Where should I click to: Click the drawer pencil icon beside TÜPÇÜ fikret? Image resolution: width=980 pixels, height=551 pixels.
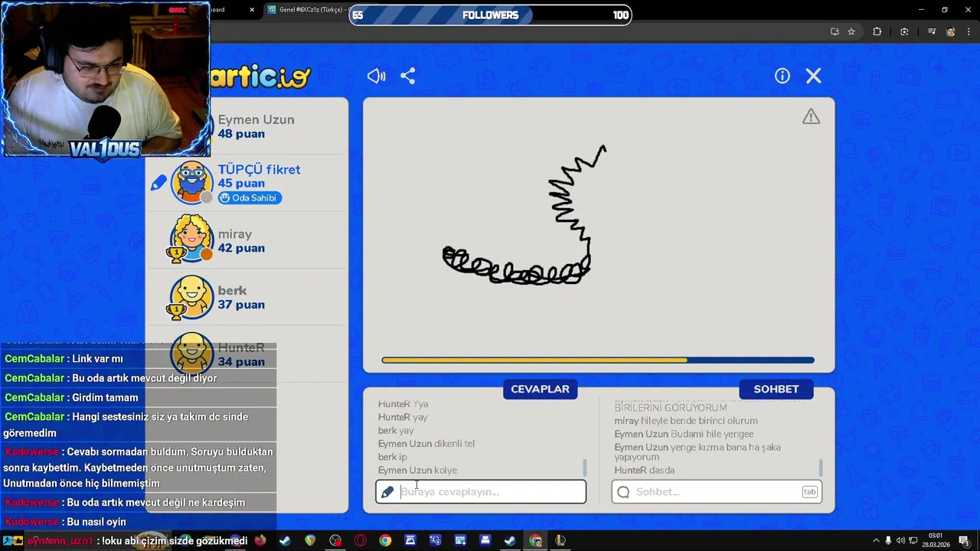coord(158,183)
